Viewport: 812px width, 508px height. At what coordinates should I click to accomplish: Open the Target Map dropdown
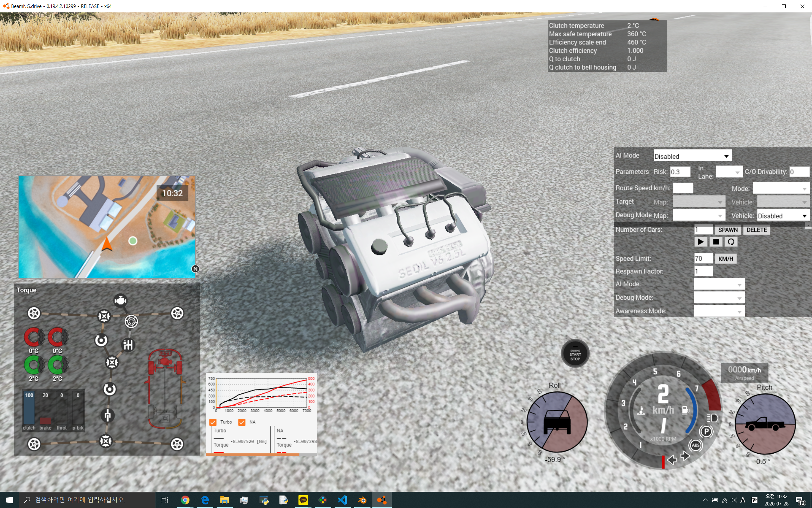point(699,202)
